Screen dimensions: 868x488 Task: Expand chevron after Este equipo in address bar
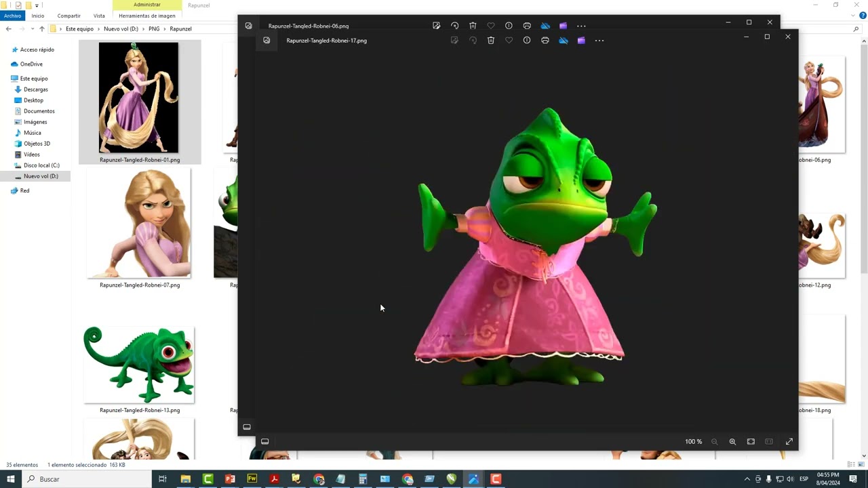pos(98,29)
